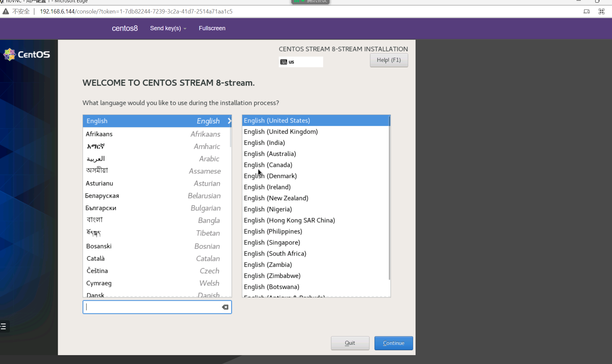Click the locale list scrollbar

389,197
